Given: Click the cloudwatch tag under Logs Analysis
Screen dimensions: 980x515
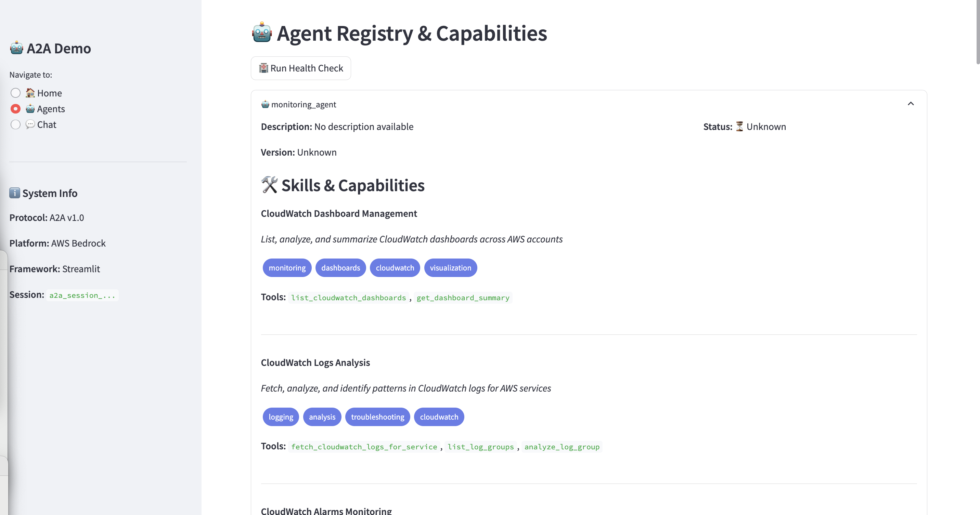Looking at the screenshot, I should point(439,417).
